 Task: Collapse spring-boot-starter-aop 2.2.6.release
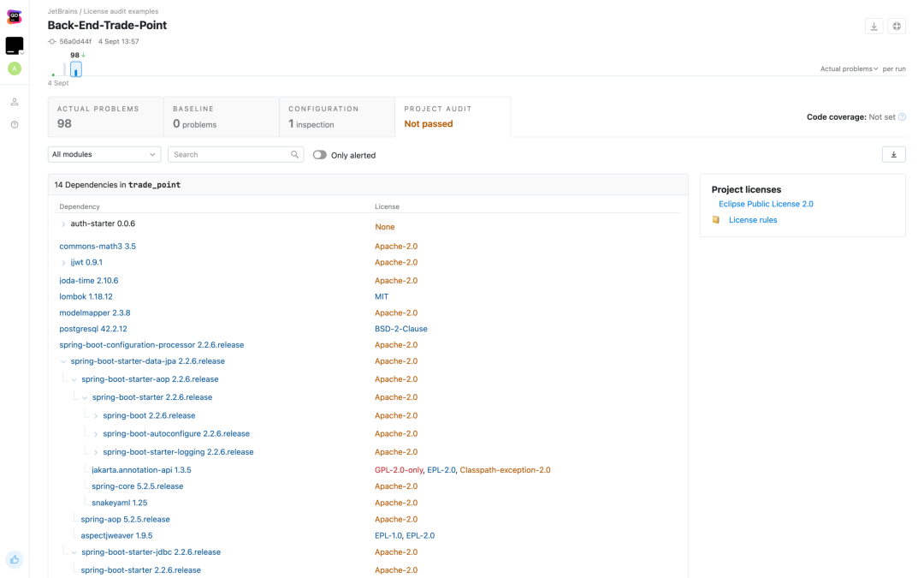pos(74,379)
